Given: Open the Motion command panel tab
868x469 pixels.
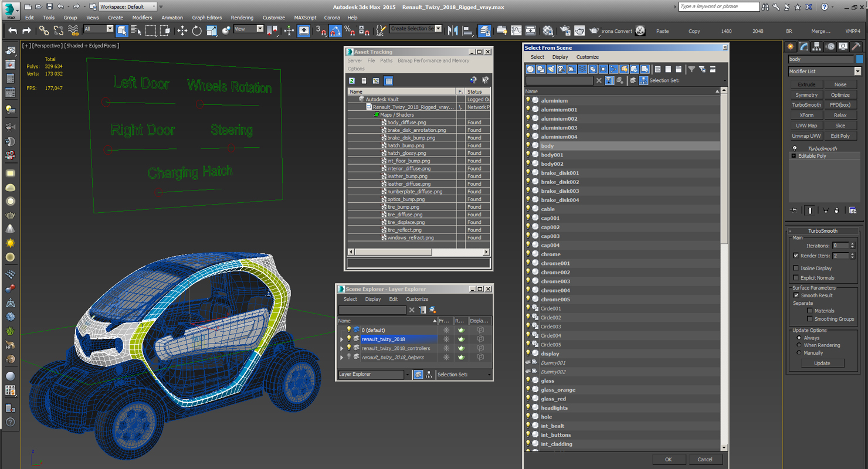Looking at the screenshot, I should [x=830, y=46].
